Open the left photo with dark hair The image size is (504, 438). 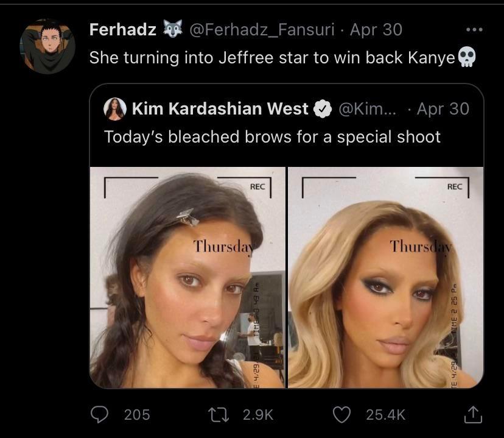(x=187, y=277)
